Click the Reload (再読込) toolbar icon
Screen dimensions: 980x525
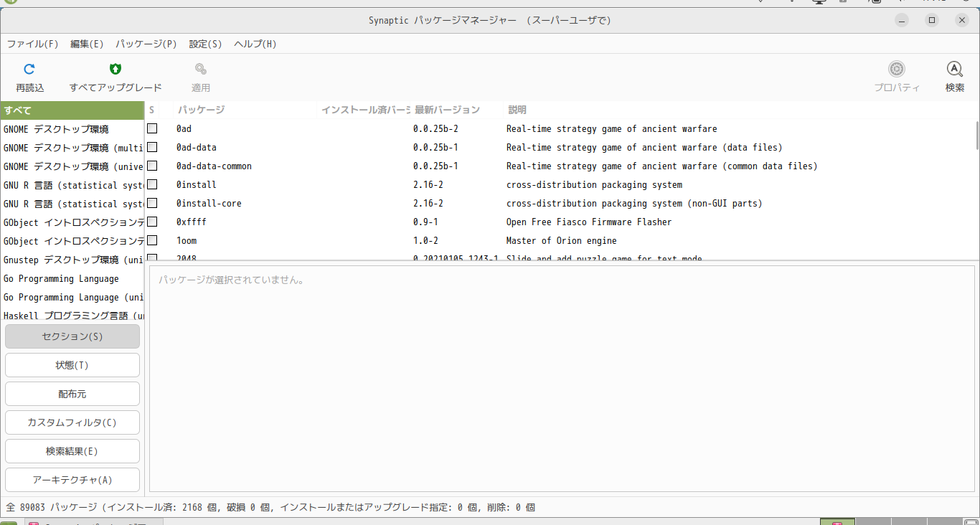point(30,75)
